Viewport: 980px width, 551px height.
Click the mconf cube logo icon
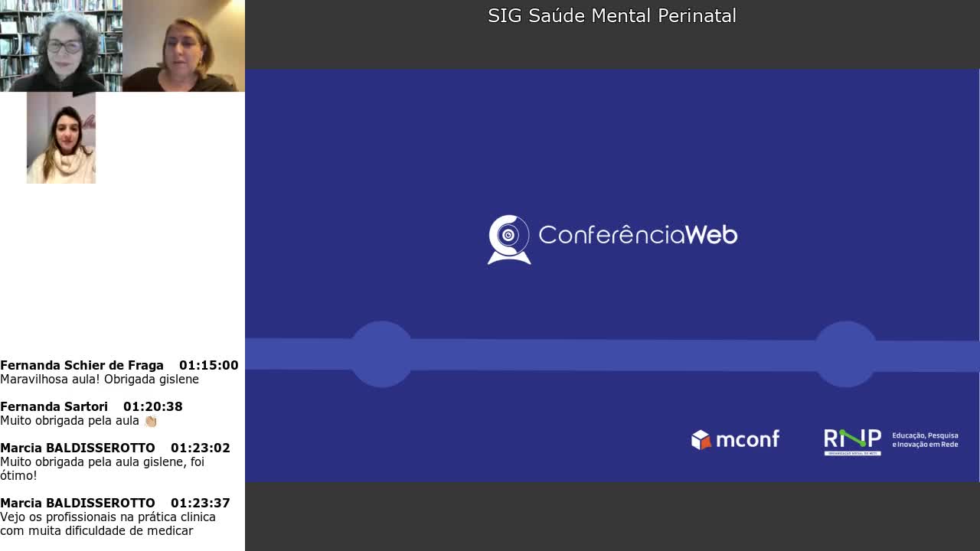[x=701, y=439]
